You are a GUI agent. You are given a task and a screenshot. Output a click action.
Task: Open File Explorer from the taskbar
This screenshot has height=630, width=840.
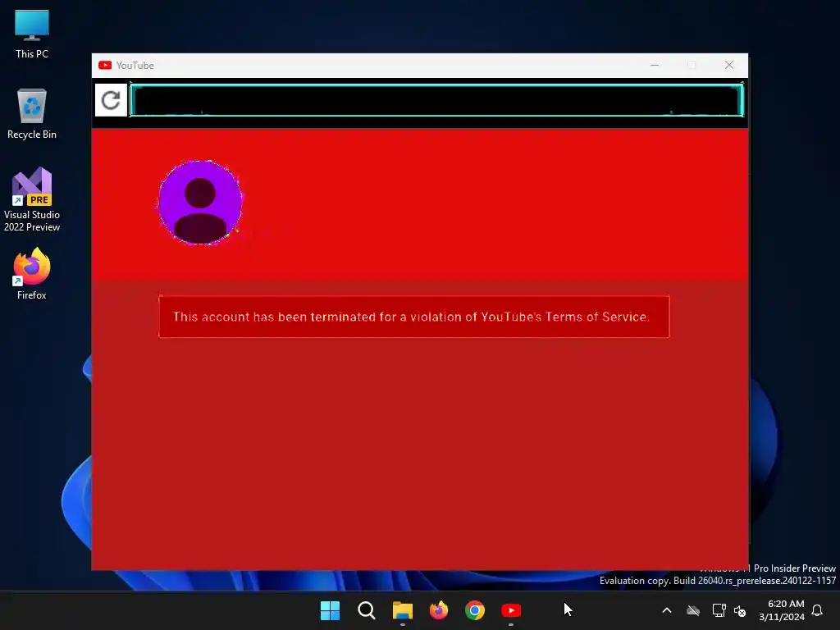[x=402, y=610]
